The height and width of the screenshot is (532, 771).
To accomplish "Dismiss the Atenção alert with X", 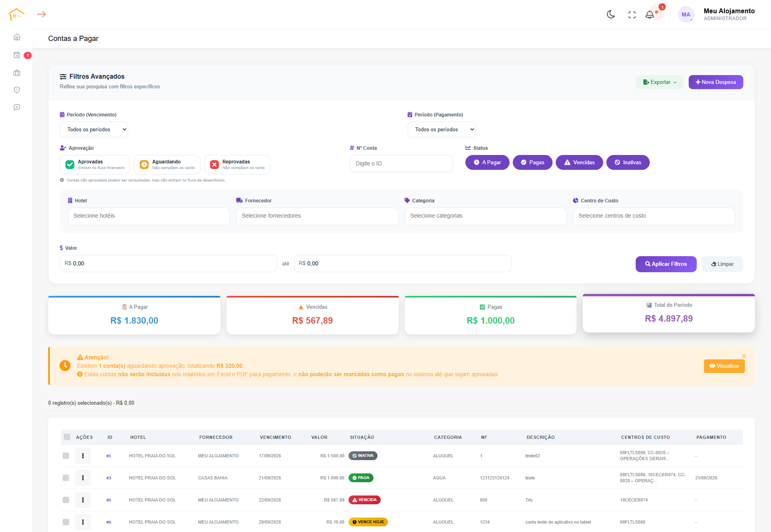I will pyautogui.click(x=744, y=356).
